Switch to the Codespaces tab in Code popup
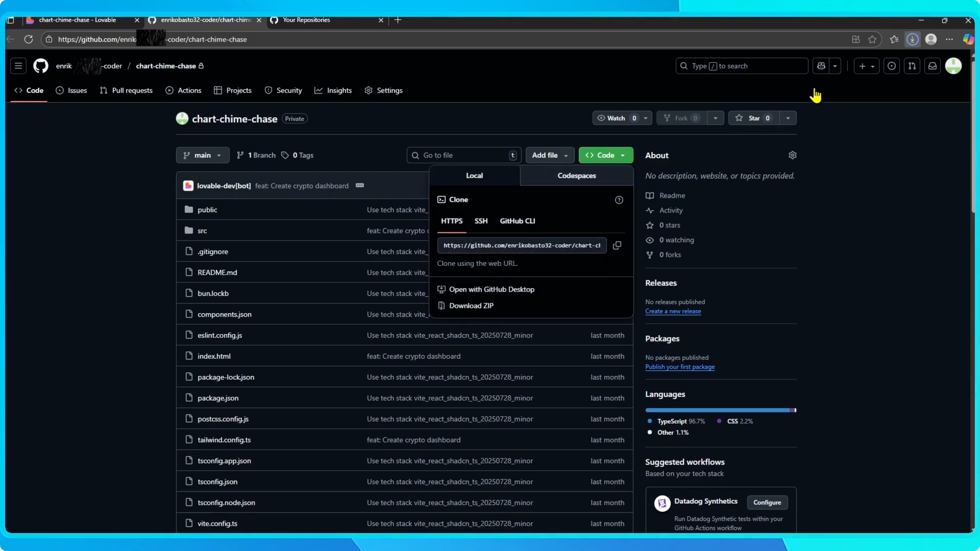This screenshot has height=551, width=980. (x=577, y=175)
